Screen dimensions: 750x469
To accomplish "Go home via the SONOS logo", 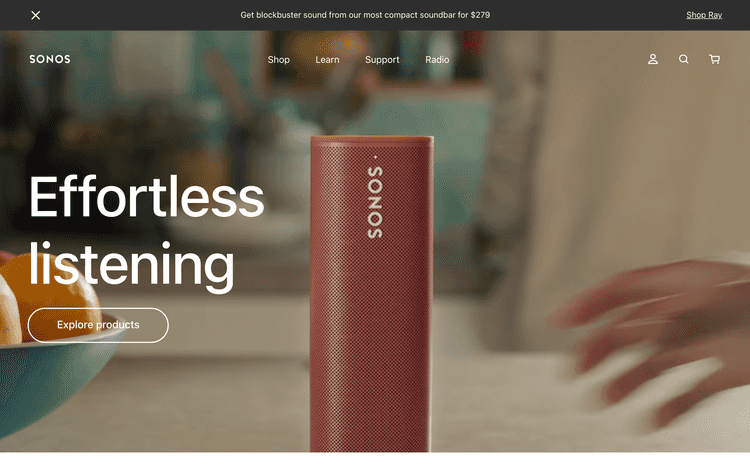I will tap(50, 59).
